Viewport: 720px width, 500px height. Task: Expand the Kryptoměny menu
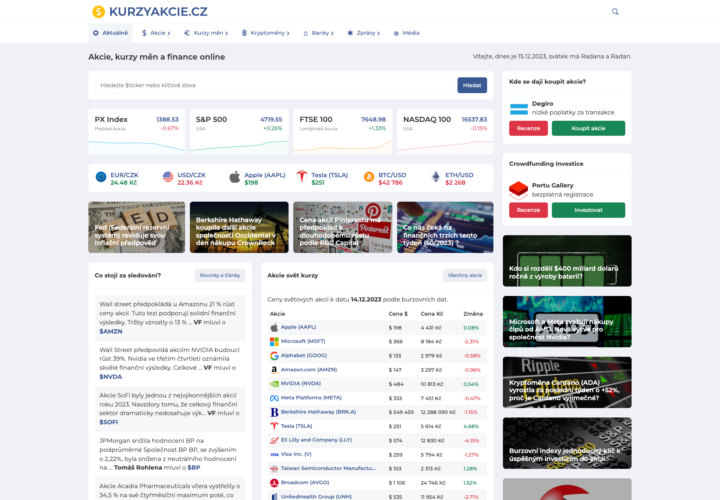(265, 33)
